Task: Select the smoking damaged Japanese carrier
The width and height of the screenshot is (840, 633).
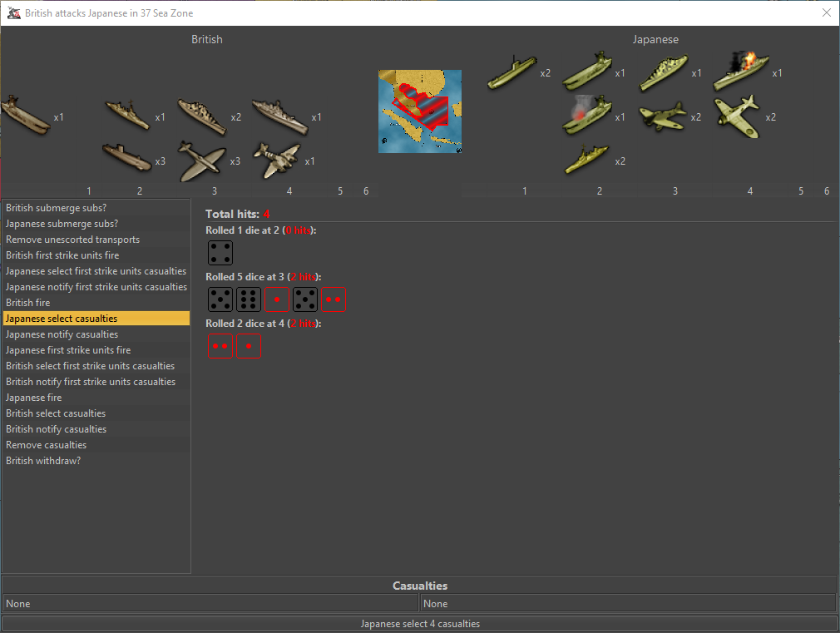Action: click(586, 115)
